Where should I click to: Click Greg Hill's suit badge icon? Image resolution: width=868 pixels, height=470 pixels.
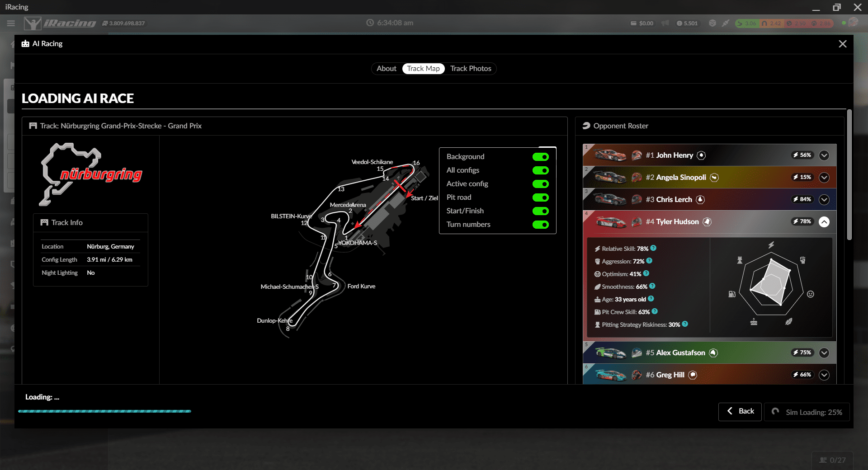click(x=693, y=375)
